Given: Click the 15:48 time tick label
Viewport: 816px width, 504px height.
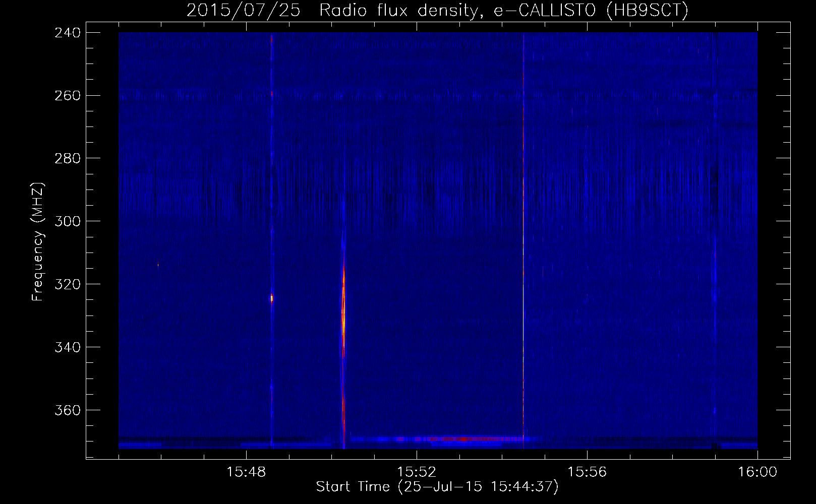Looking at the screenshot, I should coord(246,472).
